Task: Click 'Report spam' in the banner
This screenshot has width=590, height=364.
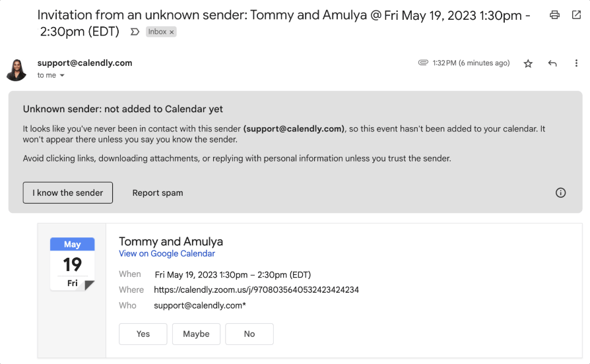Action: (x=158, y=193)
